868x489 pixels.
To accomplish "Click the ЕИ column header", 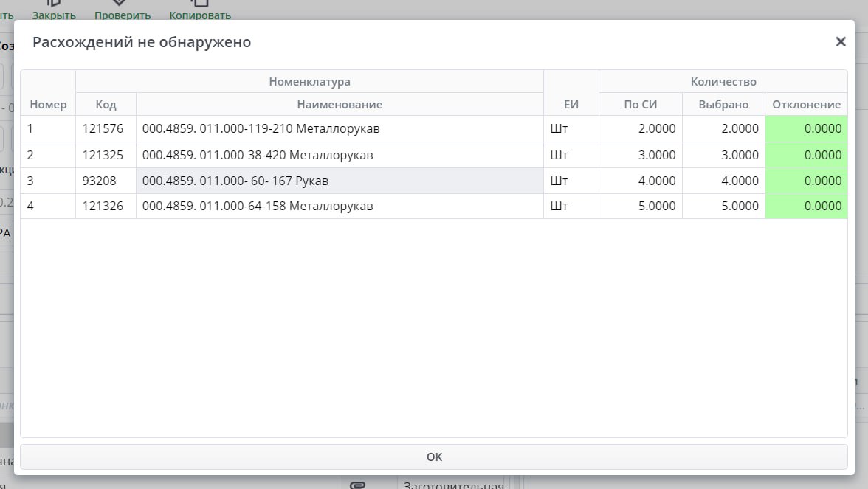I will click(571, 104).
